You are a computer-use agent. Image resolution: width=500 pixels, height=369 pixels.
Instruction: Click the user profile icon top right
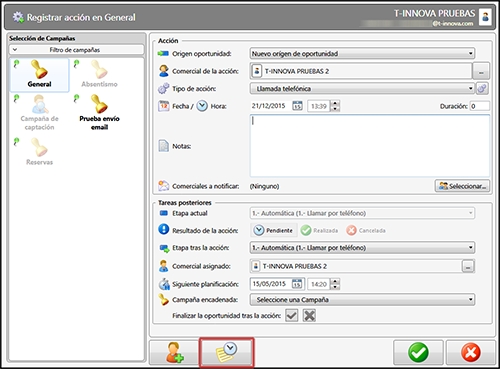coord(485,17)
